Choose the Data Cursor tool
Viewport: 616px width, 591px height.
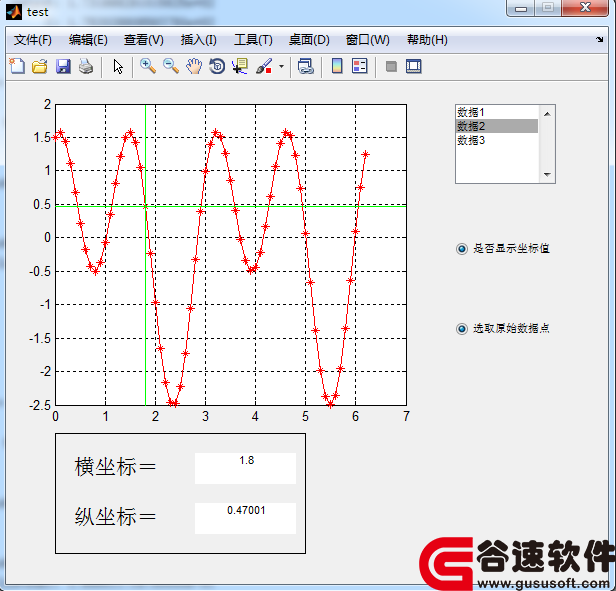(x=240, y=66)
